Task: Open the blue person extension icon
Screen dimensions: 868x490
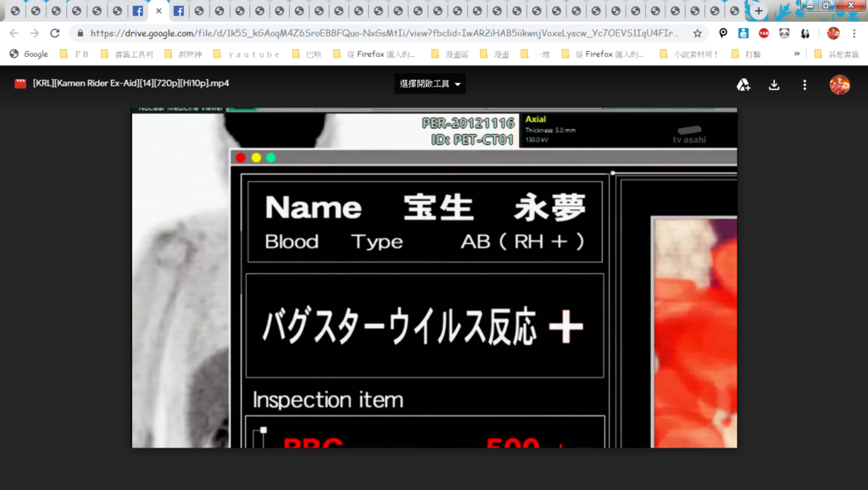Action: point(743,33)
